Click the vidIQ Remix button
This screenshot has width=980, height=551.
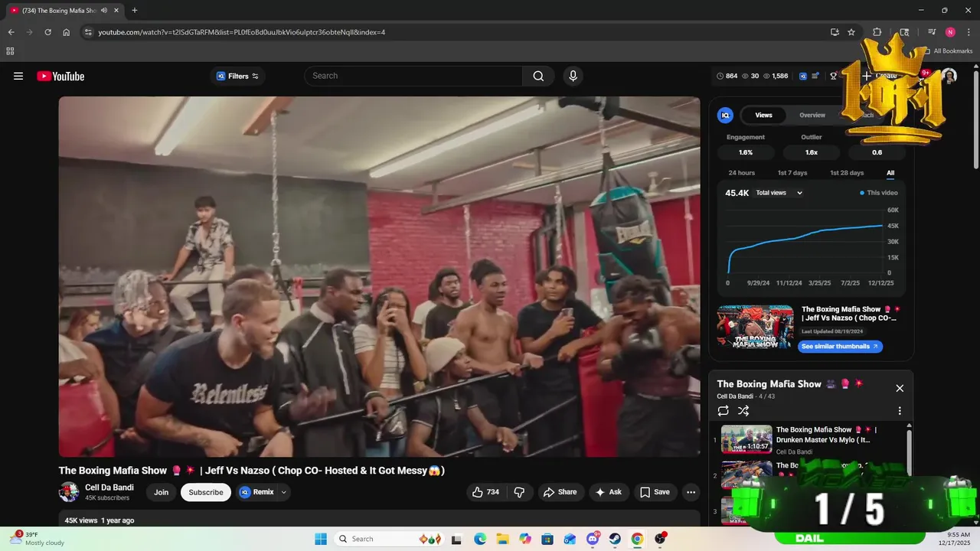pyautogui.click(x=256, y=492)
